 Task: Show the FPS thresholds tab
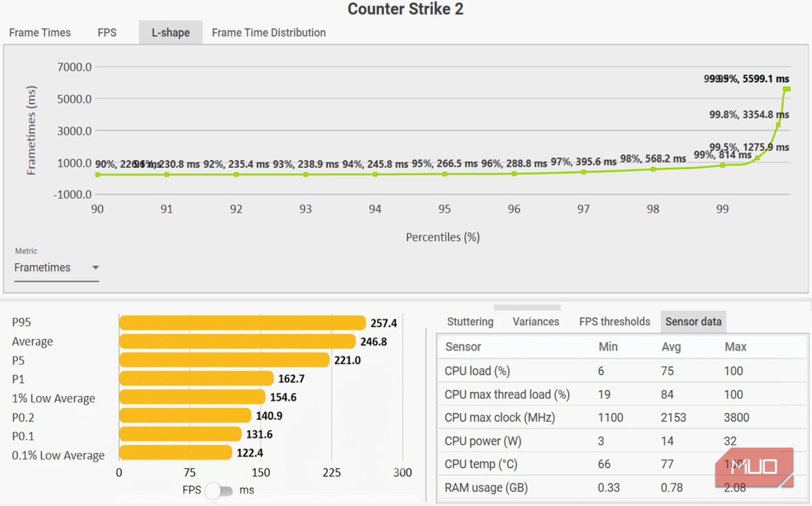click(615, 322)
